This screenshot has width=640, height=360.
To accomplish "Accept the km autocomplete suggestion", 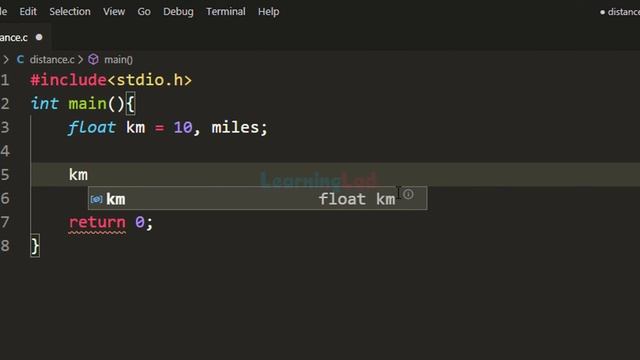I will pos(258,198).
